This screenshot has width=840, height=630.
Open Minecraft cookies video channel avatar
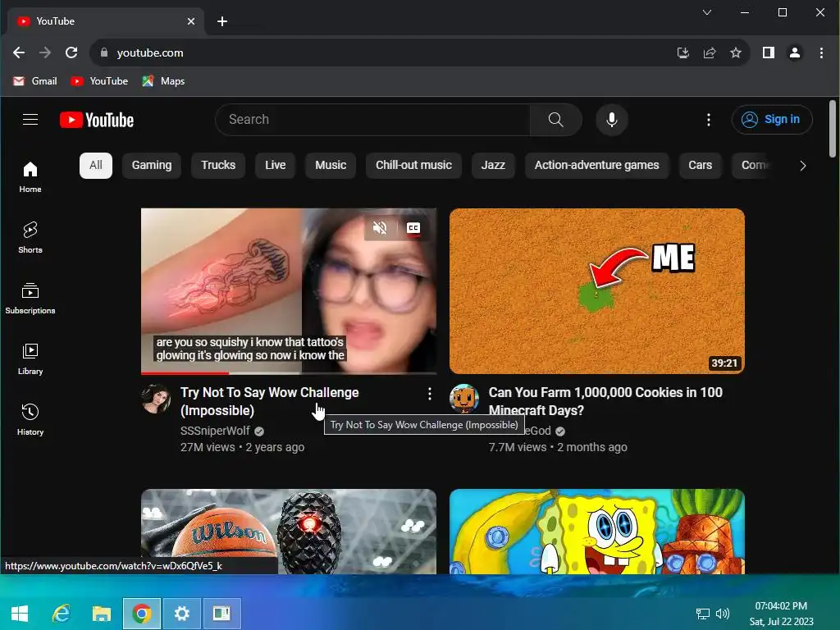(464, 399)
